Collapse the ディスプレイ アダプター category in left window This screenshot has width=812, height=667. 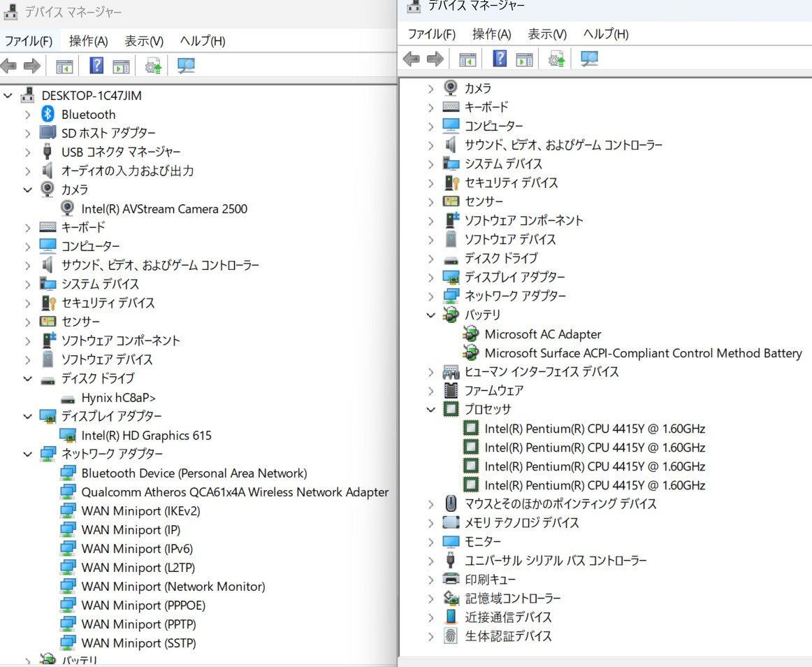tap(27, 416)
